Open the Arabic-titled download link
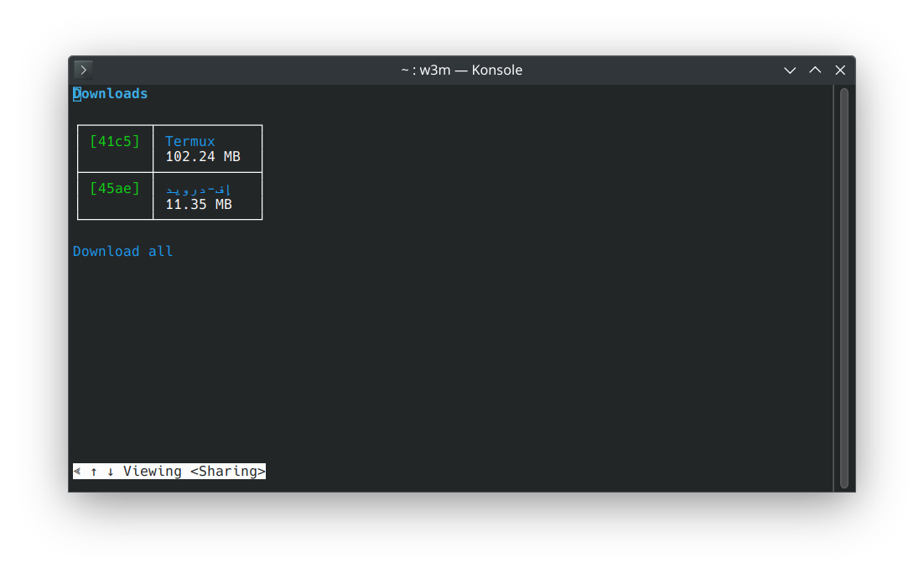Screen dimensions: 924x574 point(199,189)
